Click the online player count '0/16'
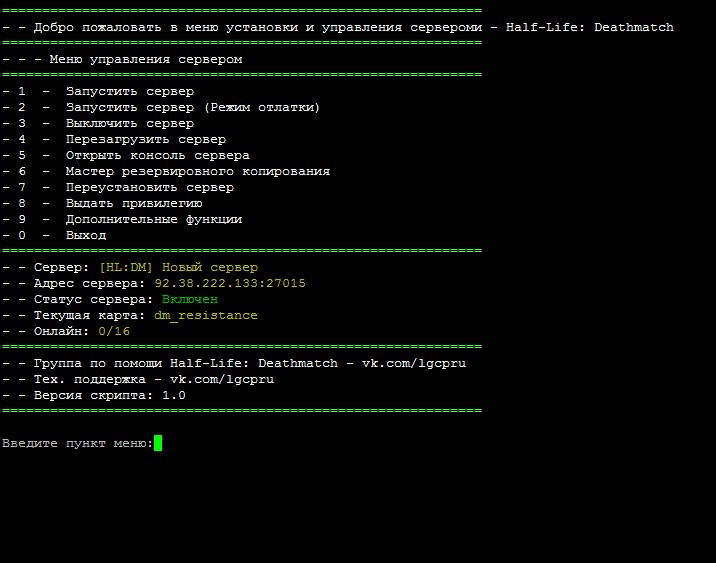 pyautogui.click(x=113, y=332)
